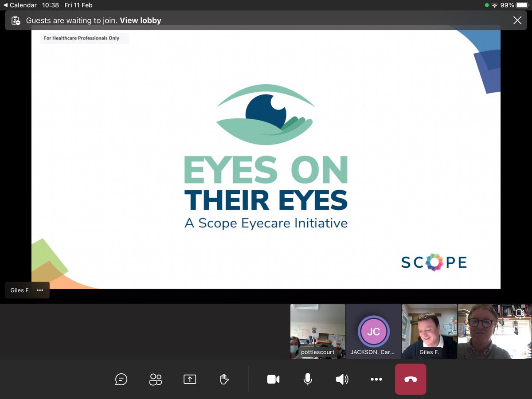Viewport: 532px width, 399px height.
Task: Dismiss the guests waiting notification
Action: pyautogui.click(x=517, y=20)
